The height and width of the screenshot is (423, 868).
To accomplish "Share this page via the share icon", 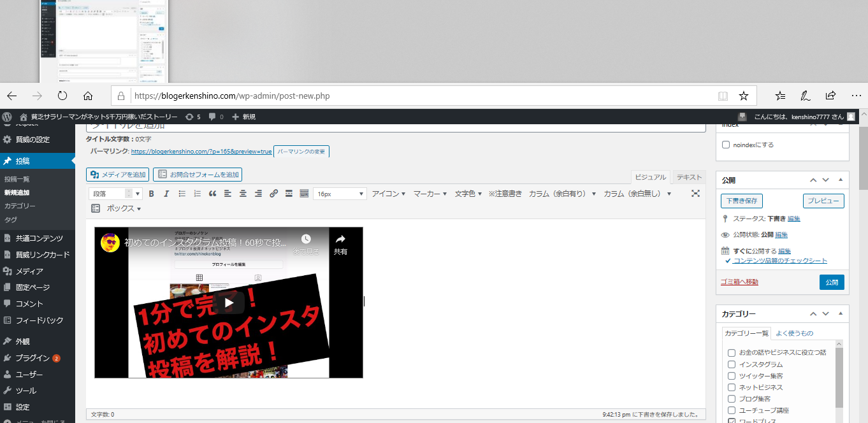I will tap(830, 96).
